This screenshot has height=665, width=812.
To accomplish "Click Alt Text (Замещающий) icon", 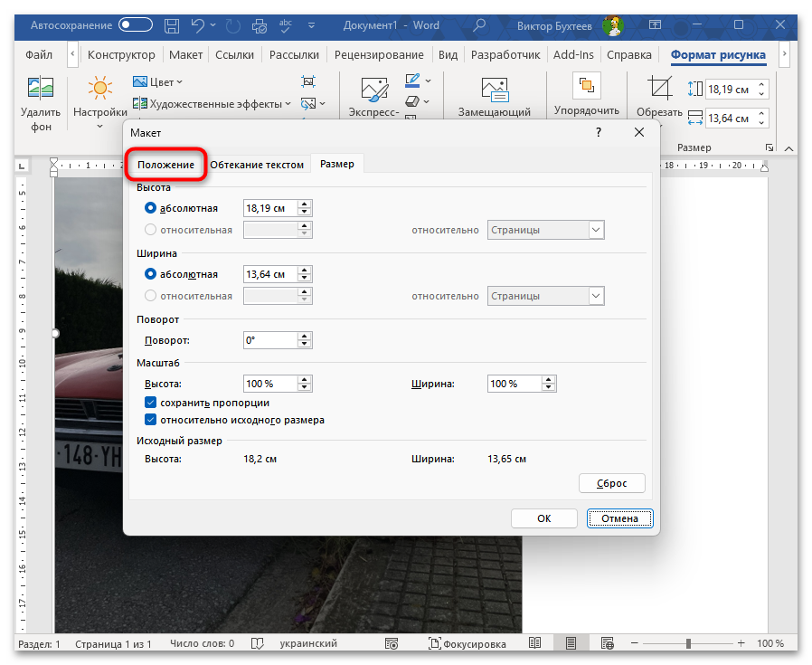I will click(495, 90).
